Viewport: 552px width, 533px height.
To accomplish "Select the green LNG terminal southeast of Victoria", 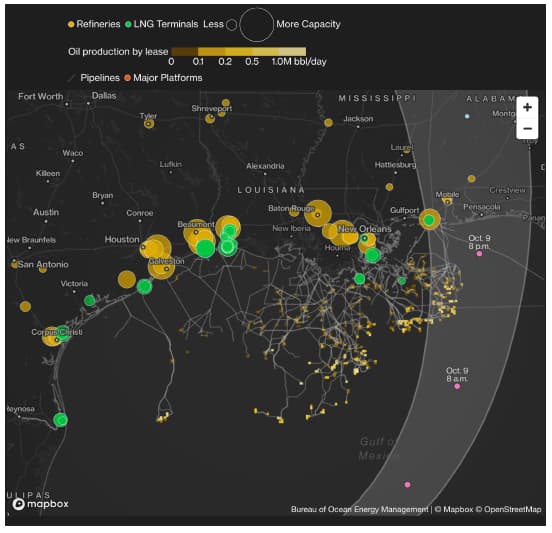I will click(90, 301).
